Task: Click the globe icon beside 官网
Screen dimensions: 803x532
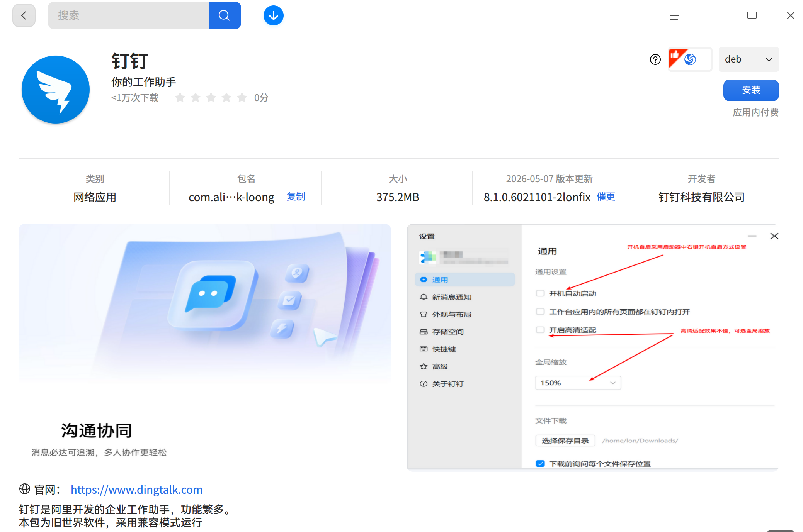Action: 25,489
